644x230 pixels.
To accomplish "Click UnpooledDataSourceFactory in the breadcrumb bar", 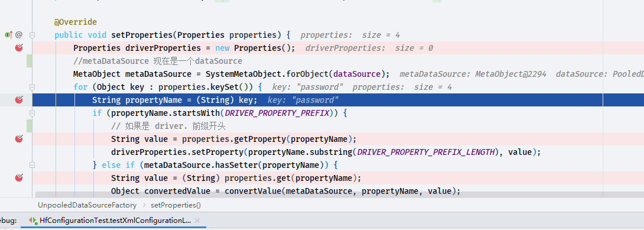I will click(x=87, y=205).
